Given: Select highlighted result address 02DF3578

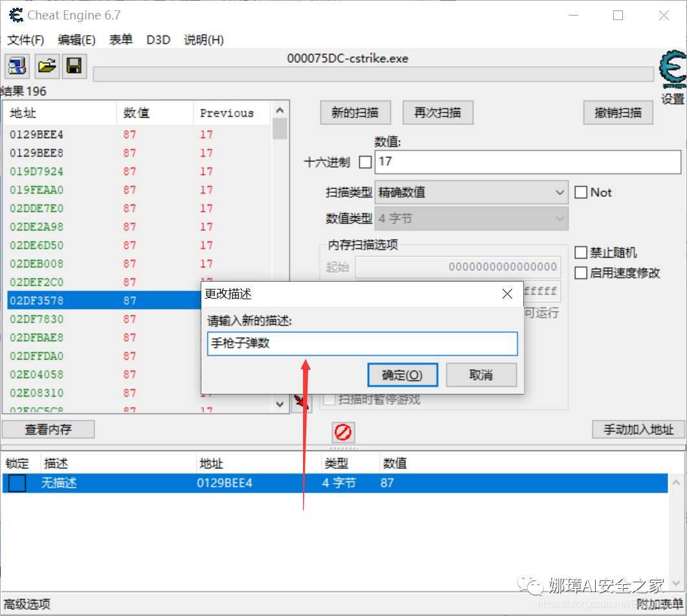Looking at the screenshot, I should [36, 301].
